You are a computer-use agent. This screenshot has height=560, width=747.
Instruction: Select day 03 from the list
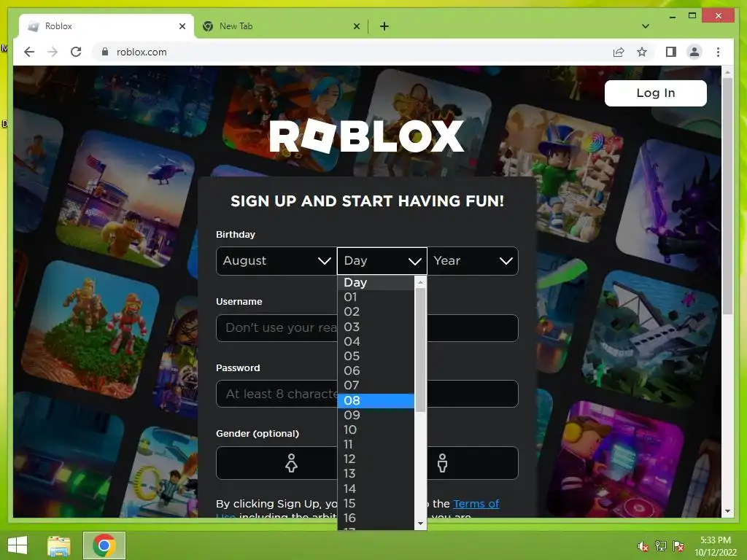coord(376,327)
